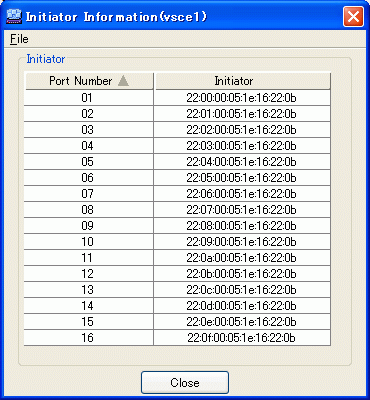Click the Close button
Viewport: 370px width, 400px height.
click(x=185, y=382)
